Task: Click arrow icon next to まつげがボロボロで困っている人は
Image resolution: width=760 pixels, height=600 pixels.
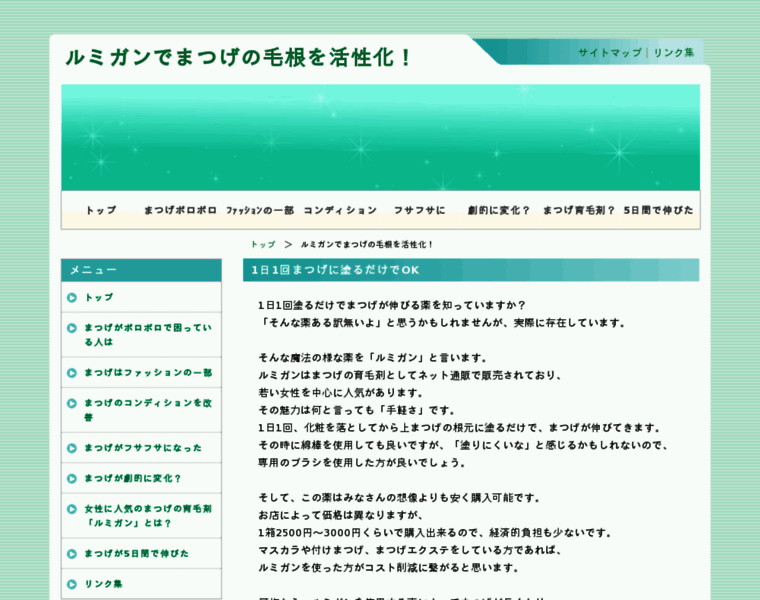Action: (x=72, y=327)
